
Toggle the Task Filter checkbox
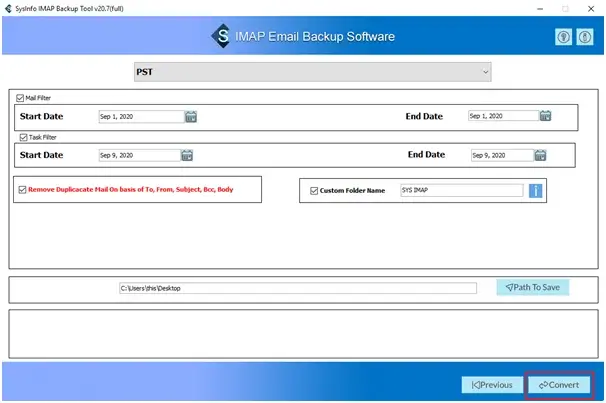tap(24, 137)
